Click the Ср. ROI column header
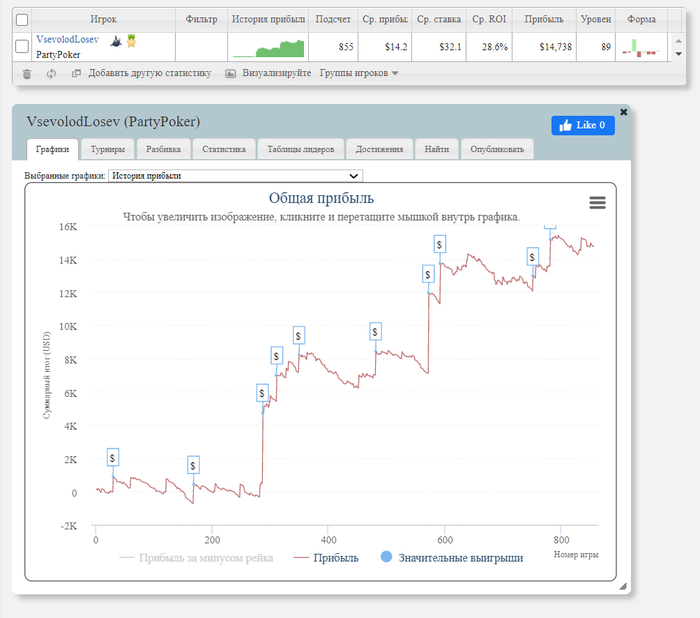Image resolution: width=700 pixels, height=618 pixels. point(489,19)
